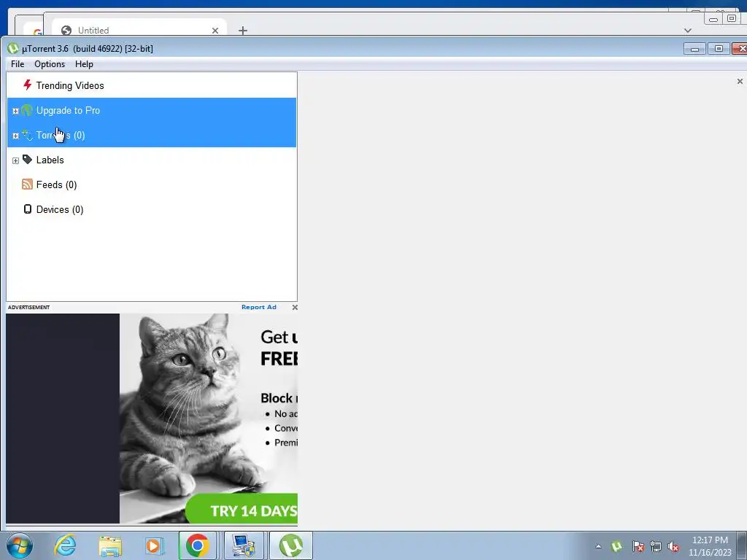Close the advertisement panel
Image resolution: width=747 pixels, height=560 pixels.
[295, 307]
